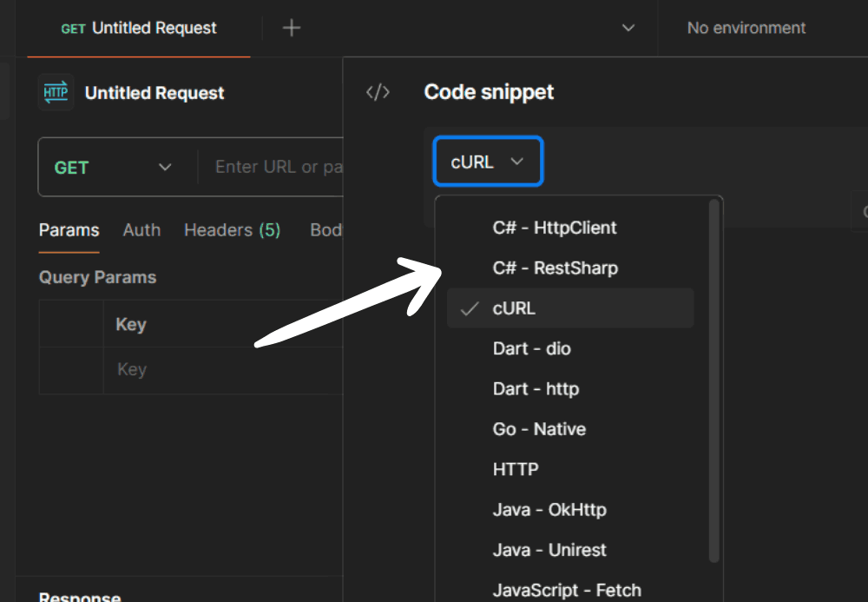This screenshot has height=602, width=868.
Task: Open the Headers (5) tab
Action: (232, 230)
